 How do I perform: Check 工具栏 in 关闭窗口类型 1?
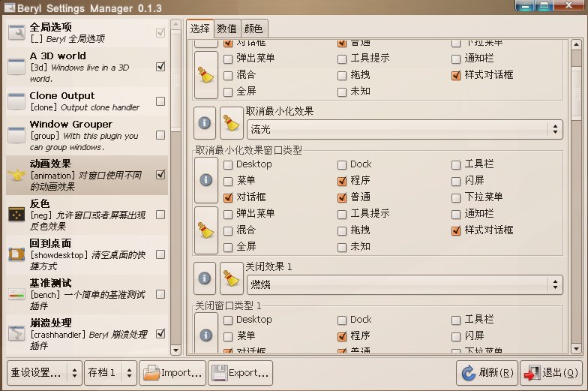coord(456,320)
